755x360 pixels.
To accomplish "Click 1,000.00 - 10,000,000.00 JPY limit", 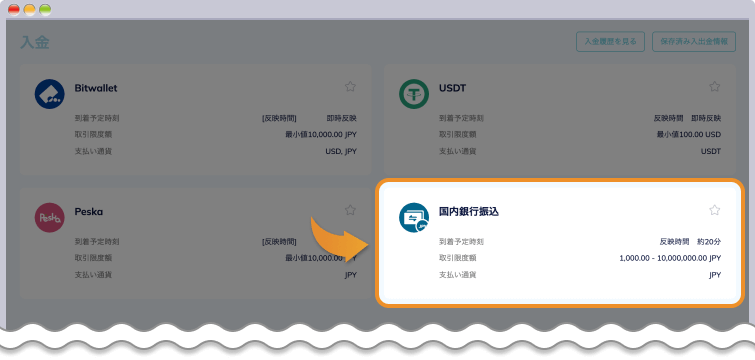I will (x=670, y=258).
